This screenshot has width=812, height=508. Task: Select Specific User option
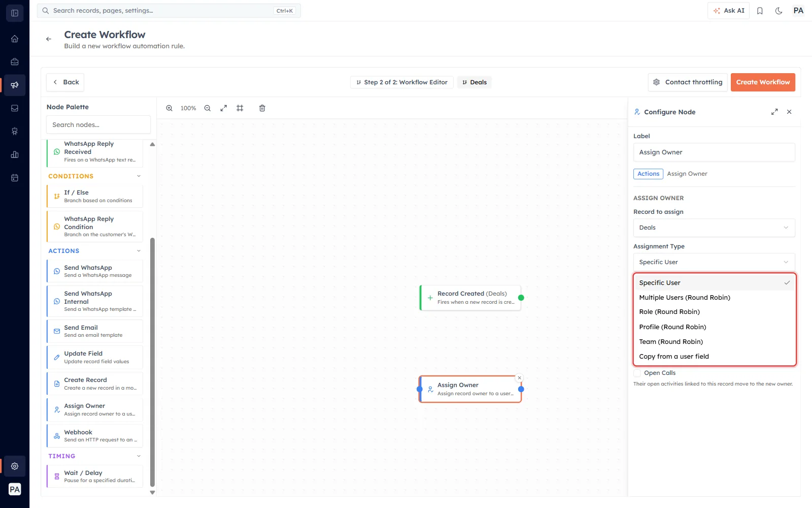pyautogui.click(x=715, y=283)
